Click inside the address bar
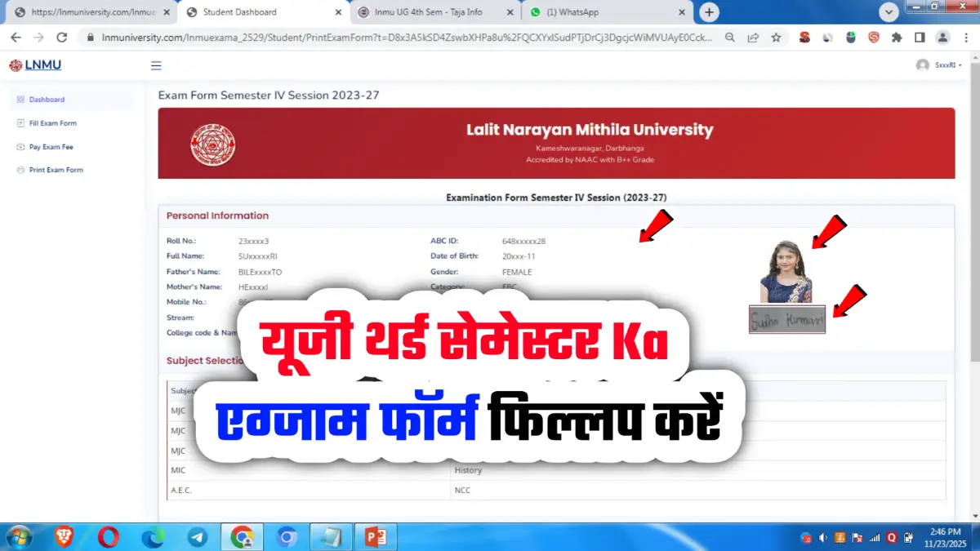980x551 pixels. pos(327,37)
